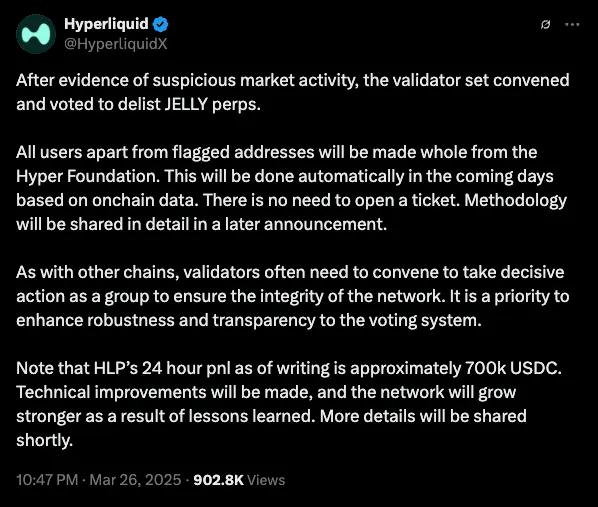Click the line starting 'As with other chains'

pyautogui.click(x=290, y=272)
